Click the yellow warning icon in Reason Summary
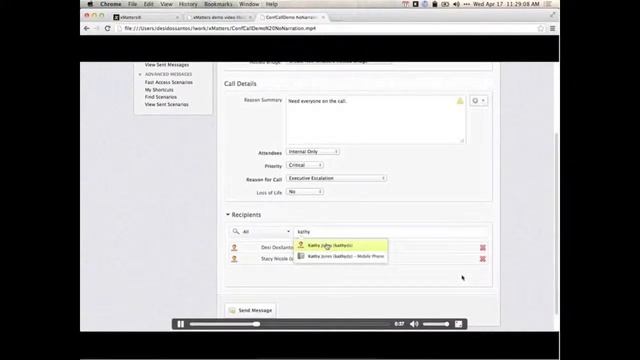Viewport: 640px width, 360px height. 460,101
